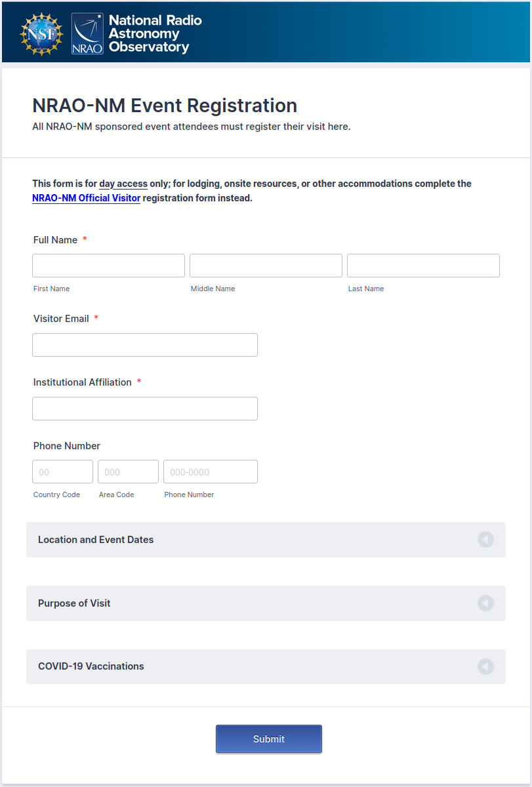Click the Purpose of Visit arrow icon
This screenshot has height=787, width=532.
(485, 603)
